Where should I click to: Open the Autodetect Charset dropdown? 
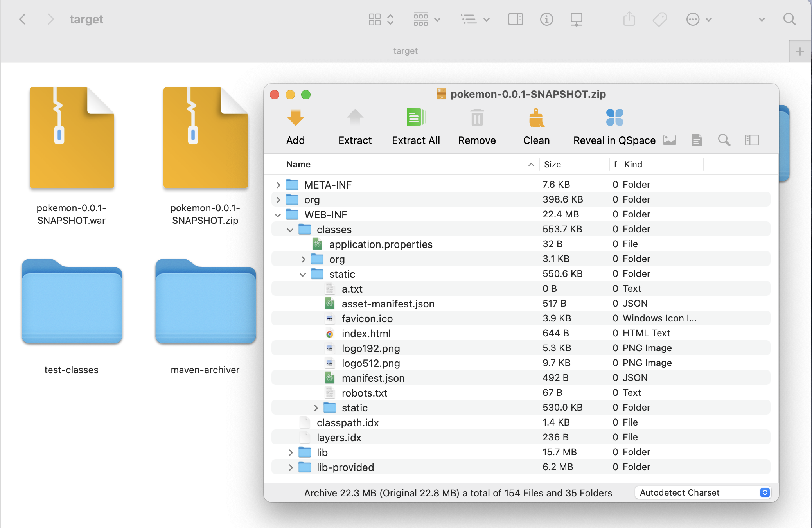(x=703, y=492)
